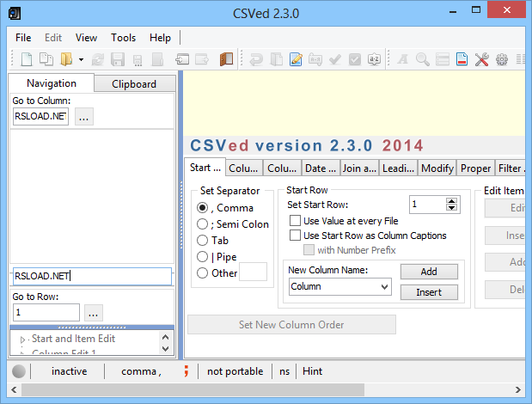
Task: Click ellipsis button beside Go to Column
Action: (x=84, y=117)
